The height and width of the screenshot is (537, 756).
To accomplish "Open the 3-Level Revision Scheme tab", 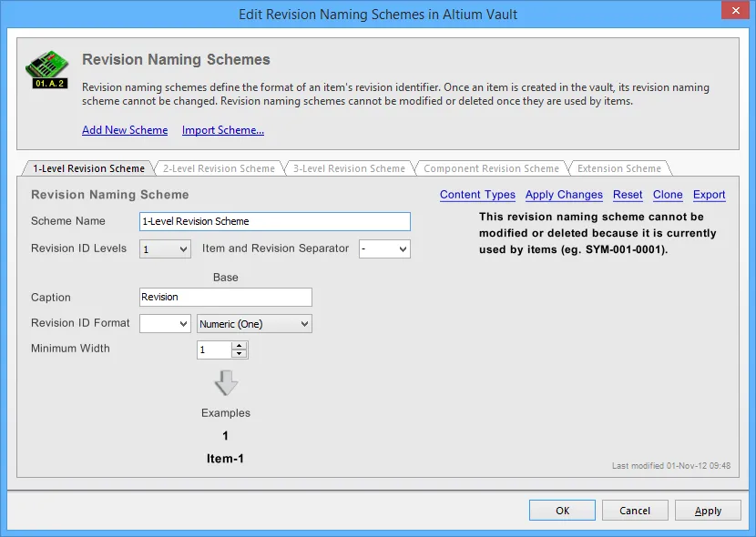I will pyautogui.click(x=349, y=168).
